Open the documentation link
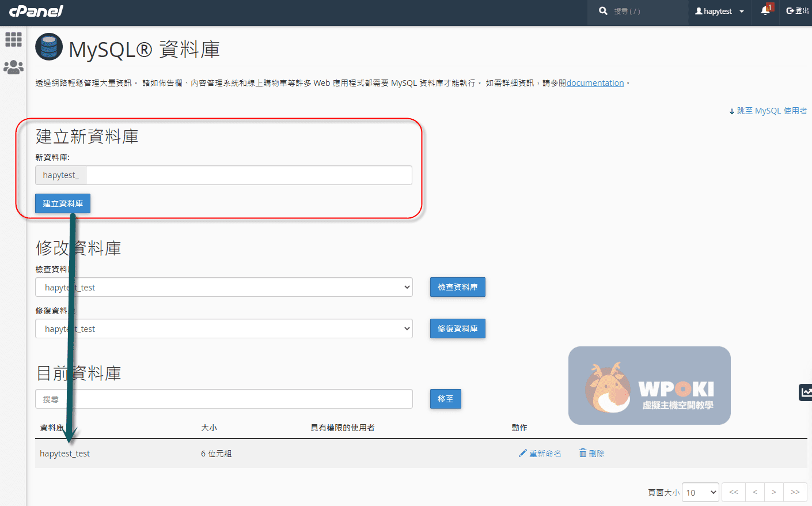This screenshot has width=812, height=506. [595, 83]
